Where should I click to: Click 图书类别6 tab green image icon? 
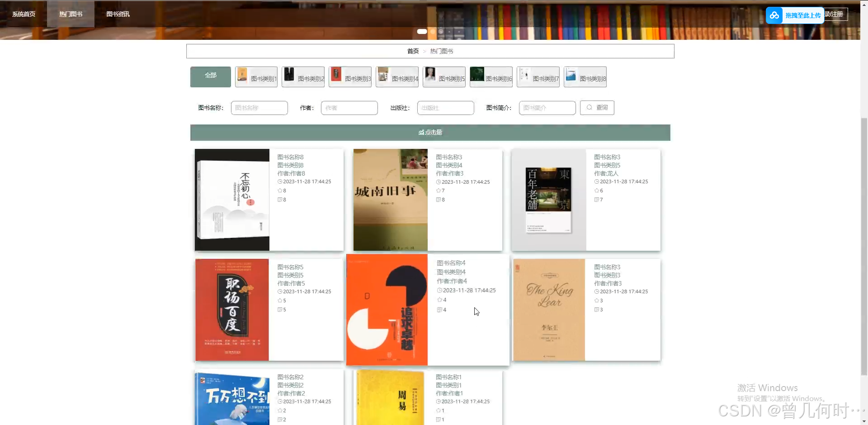[477, 74]
